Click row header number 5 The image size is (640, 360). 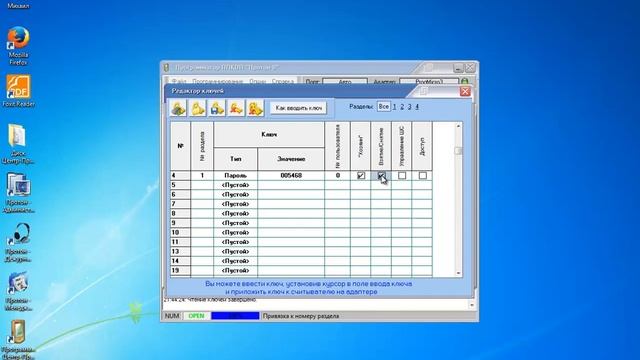click(x=180, y=185)
